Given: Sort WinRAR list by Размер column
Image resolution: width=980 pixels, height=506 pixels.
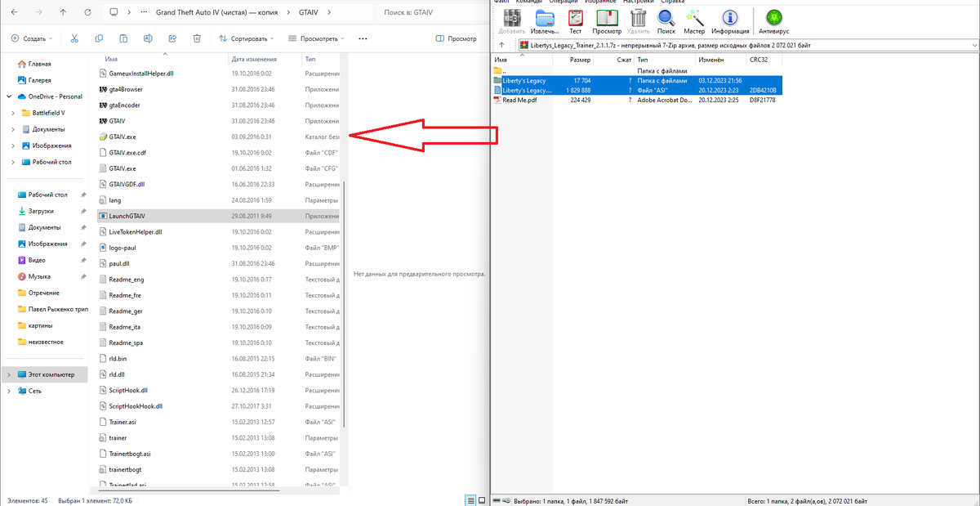Looking at the screenshot, I should point(580,60).
